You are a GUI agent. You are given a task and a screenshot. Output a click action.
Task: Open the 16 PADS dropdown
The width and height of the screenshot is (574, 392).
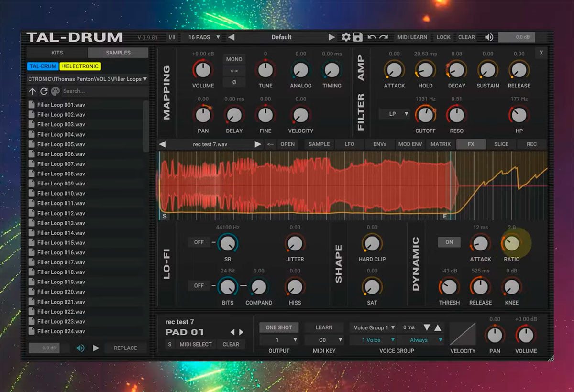204,37
